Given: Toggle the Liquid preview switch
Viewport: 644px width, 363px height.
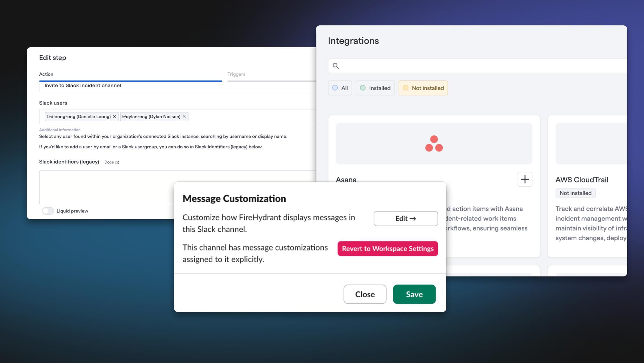Looking at the screenshot, I should (48, 211).
